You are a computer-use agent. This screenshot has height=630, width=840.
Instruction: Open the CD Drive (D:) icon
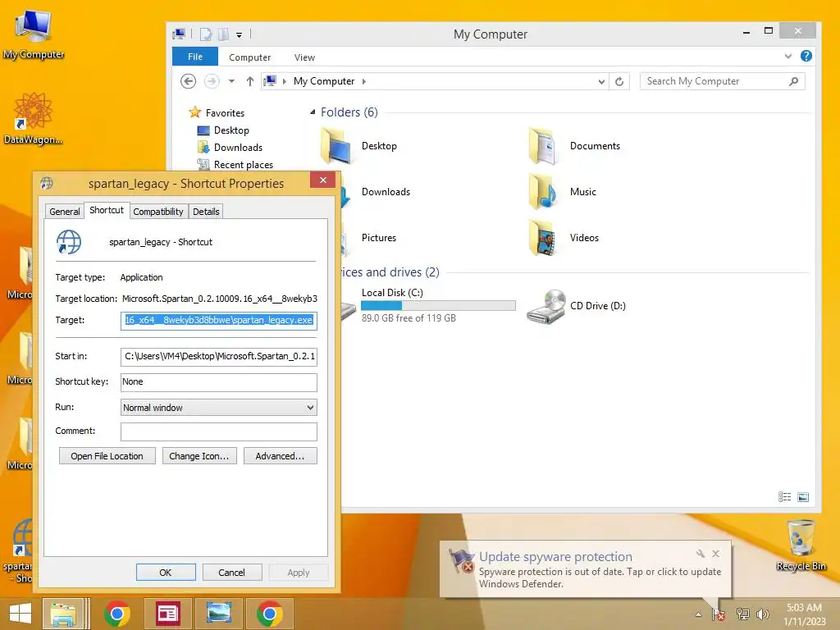click(576, 306)
